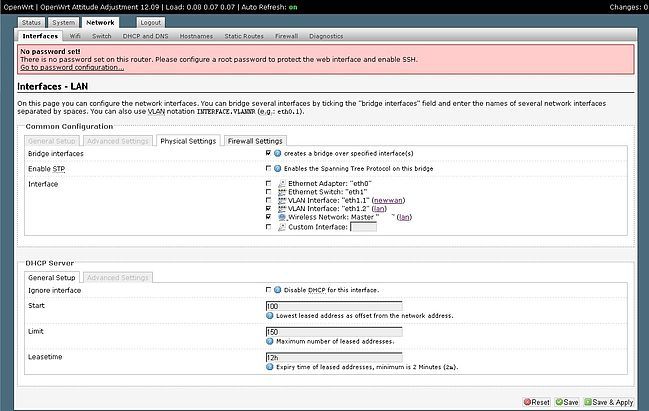Open the DHCP and DNS subtab
The height and width of the screenshot is (411, 649).
tap(146, 35)
